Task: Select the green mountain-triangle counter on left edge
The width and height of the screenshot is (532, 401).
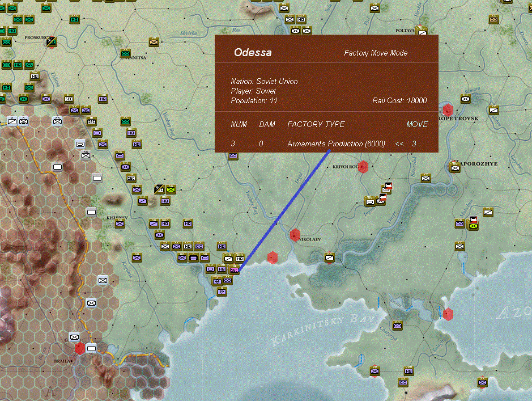Action: tap(29, 65)
